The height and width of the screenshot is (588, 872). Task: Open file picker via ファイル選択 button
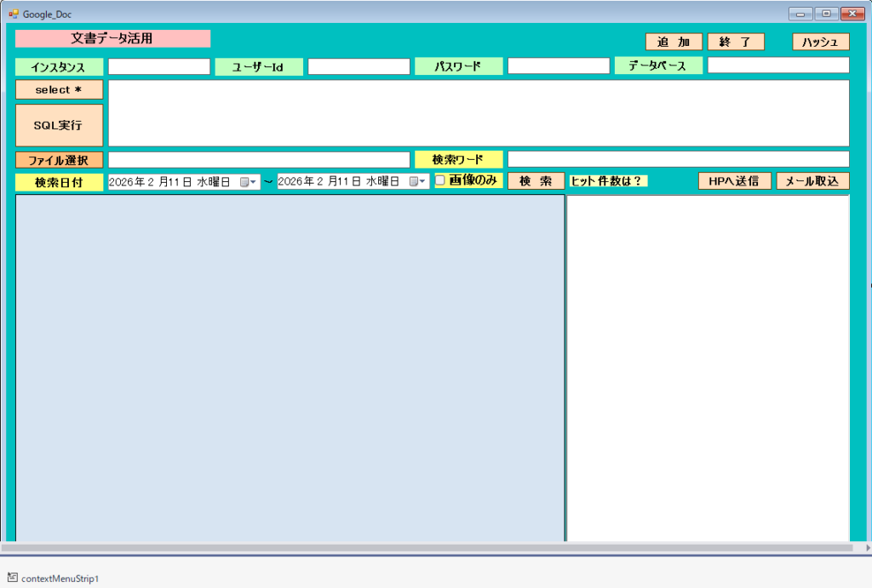click(59, 160)
